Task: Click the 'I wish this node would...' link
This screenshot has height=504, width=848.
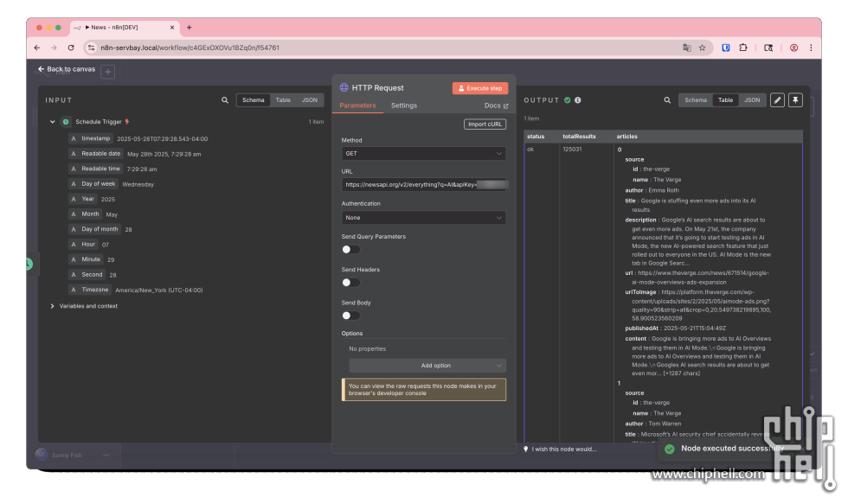Action: [x=564, y=449]
